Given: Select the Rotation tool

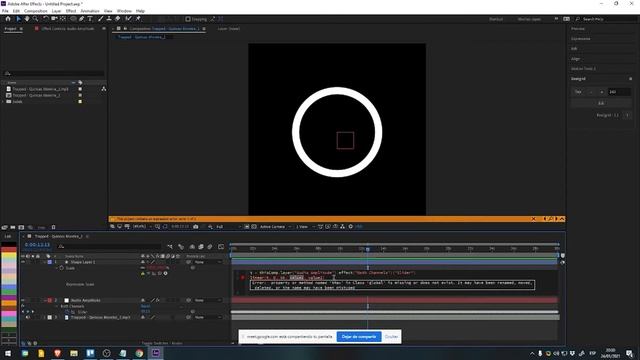Looking at the screenshot, I should pos(46,19).
